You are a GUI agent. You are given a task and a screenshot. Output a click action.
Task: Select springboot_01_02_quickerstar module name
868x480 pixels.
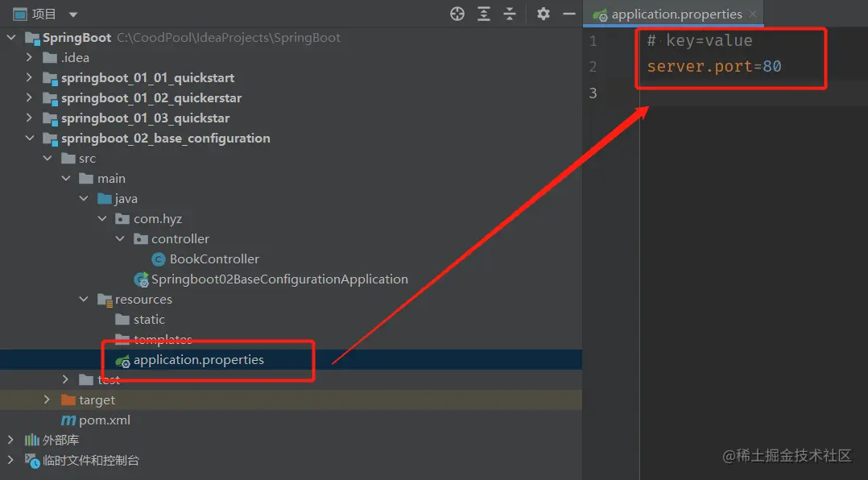(x=151, y=98)
